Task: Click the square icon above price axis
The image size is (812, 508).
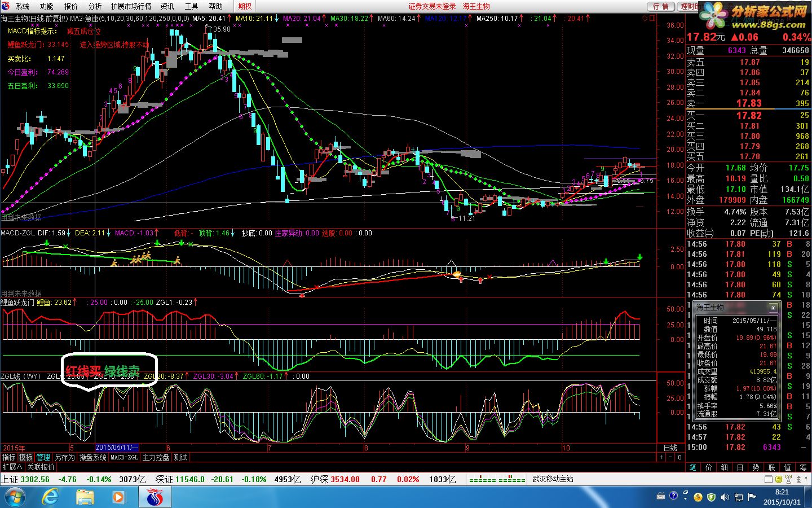Action: 653,18
